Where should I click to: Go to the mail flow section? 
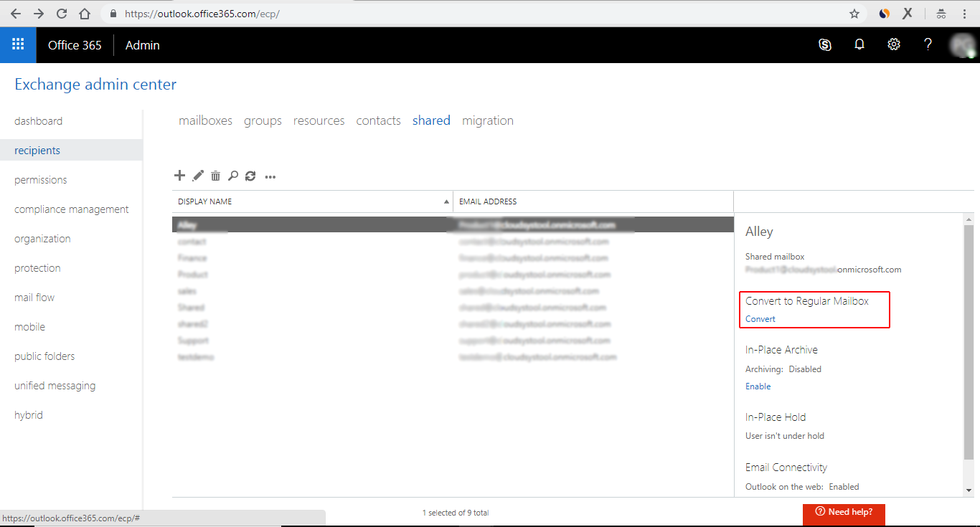pyautogui.click(x=34, y=297)
